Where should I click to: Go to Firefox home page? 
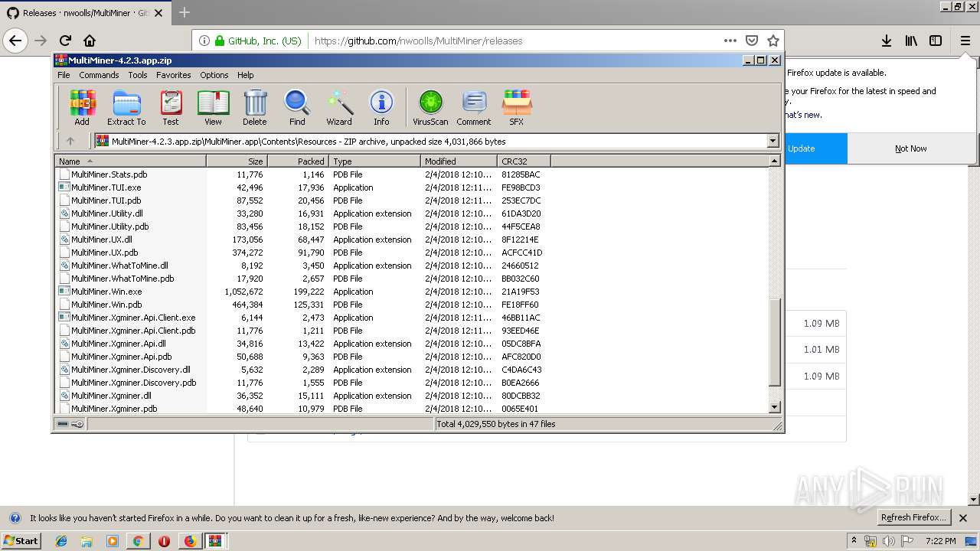pyautogui.click(x=90, y=41)
